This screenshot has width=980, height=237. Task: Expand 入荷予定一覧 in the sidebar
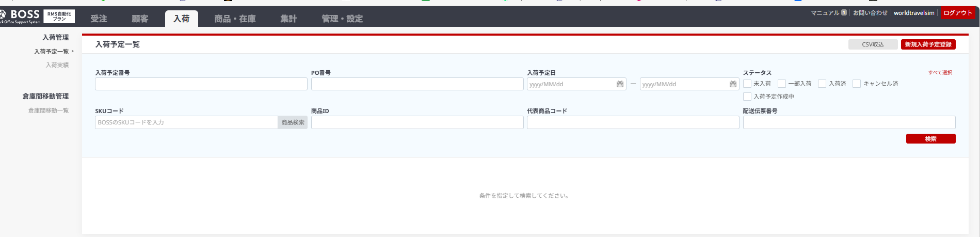52,52
